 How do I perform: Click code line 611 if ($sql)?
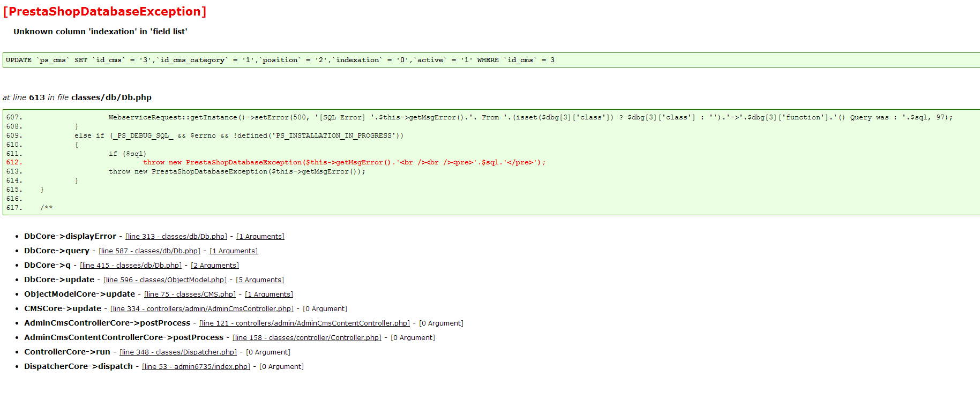point(128,154)
